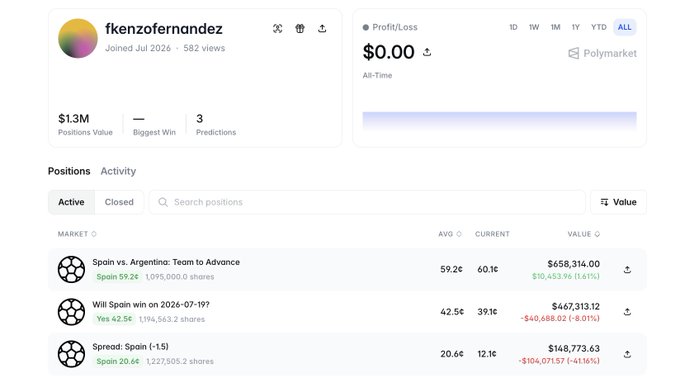Click the -$40,688.02 (-8.01%) loss text
The height and width of the screenshot is (392, 680).
click(560, 318)
